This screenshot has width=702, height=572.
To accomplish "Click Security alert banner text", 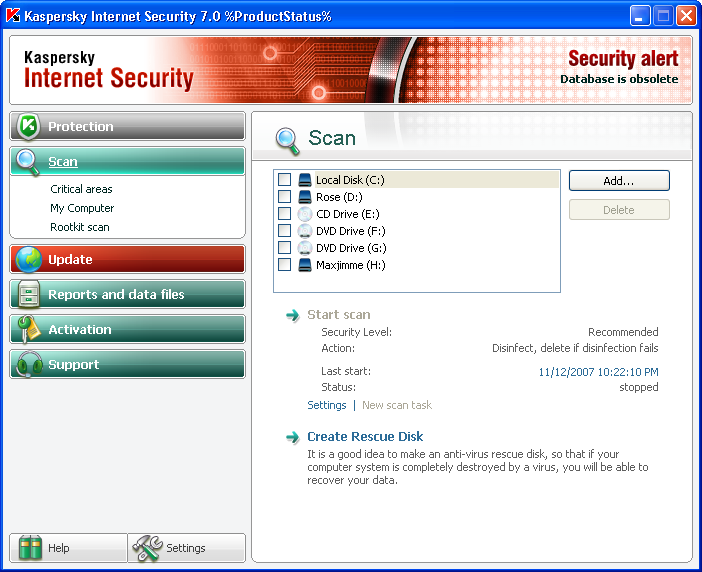I will 623,59.
